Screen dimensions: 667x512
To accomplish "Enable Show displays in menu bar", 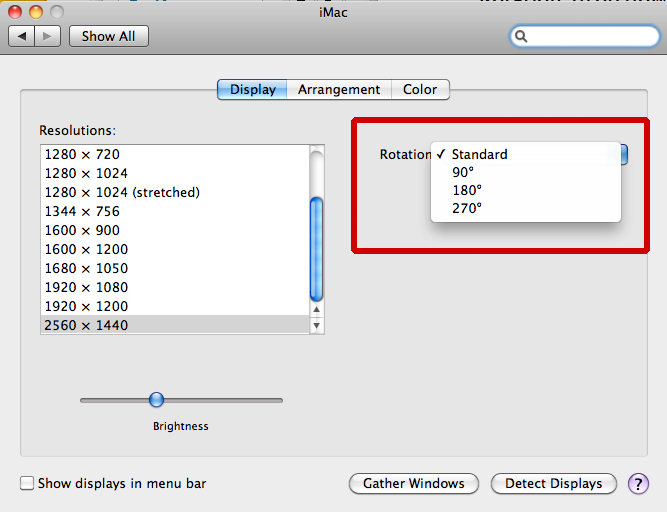I will pyautogui.click(x=27, y=483).
